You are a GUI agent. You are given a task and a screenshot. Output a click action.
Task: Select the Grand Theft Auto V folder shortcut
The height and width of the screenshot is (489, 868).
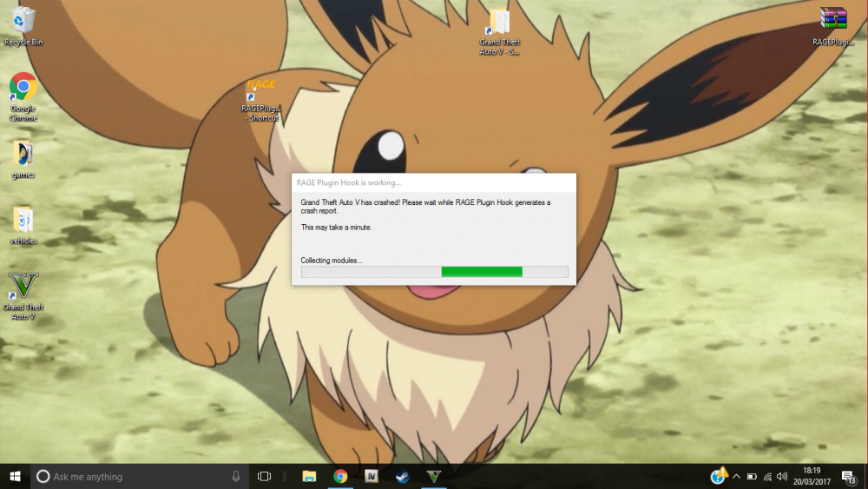499,31
